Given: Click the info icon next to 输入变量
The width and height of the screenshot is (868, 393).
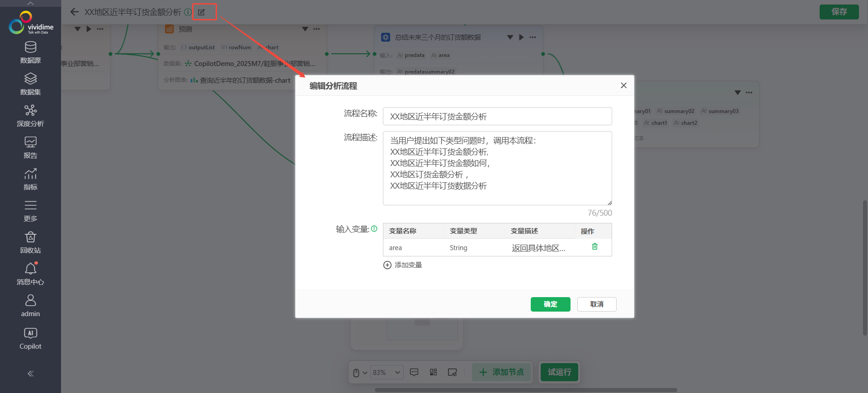Looking at the screenshot, I should coord(374,229).
